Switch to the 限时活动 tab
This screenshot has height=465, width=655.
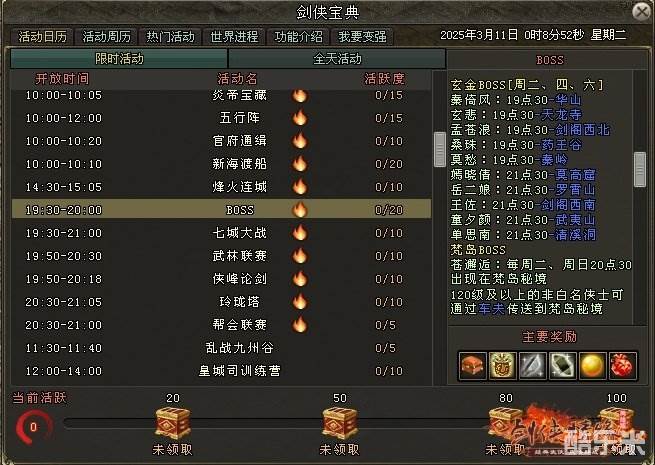click(119, 58)
